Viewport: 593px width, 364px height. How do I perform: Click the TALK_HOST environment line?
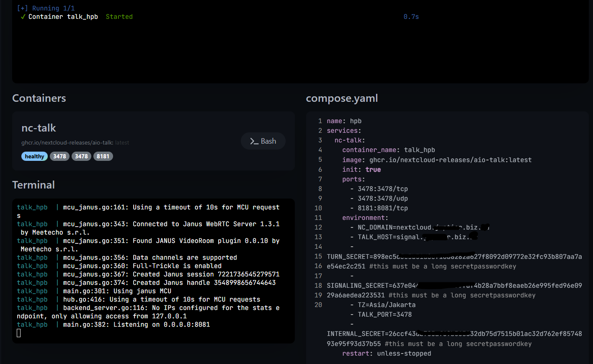(x=414, y=237)
